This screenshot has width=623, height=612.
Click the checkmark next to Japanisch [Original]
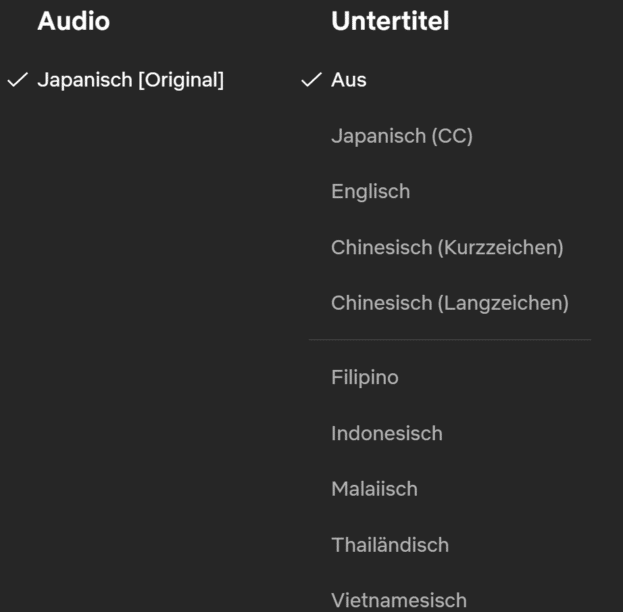click(17, 80)
